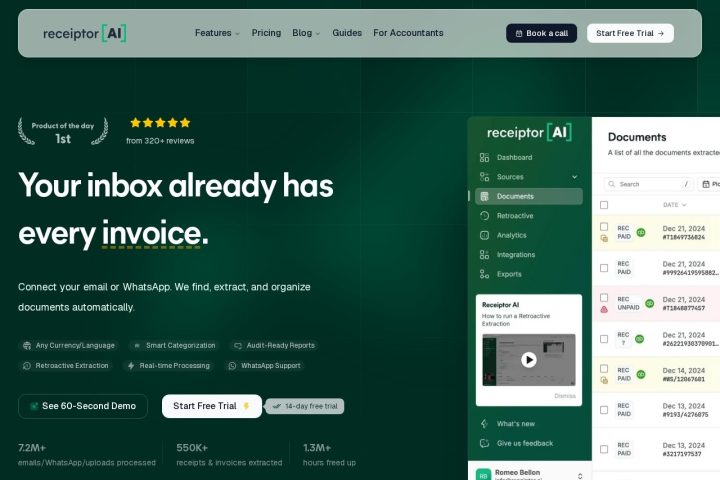The image size is (720, 480).
Task: Expand the Blog dropdown chevron
Action: coord(318,34)
